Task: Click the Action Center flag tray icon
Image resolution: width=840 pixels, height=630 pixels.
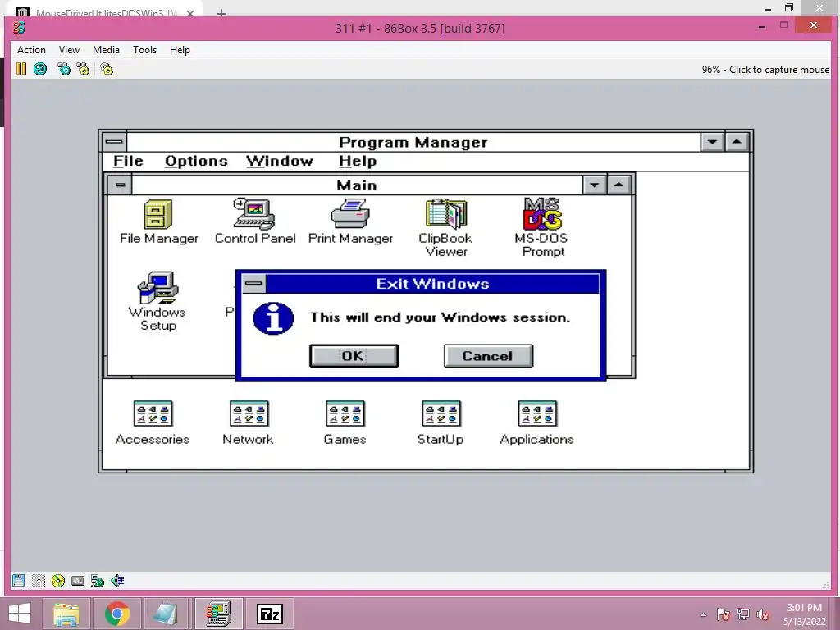Action: 723,615
